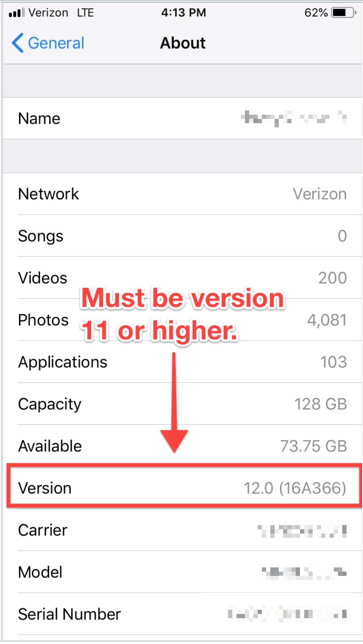Tap the Available storage row

coord(182,446)
